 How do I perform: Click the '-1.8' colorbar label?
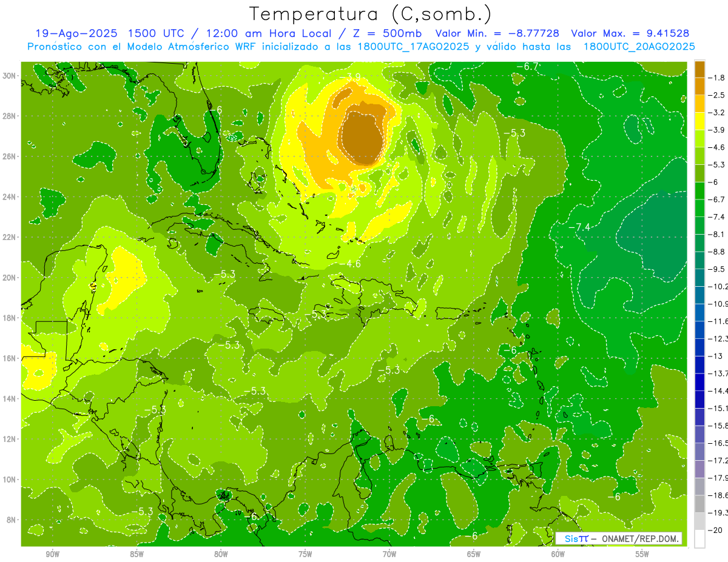[x=717, y=78]
